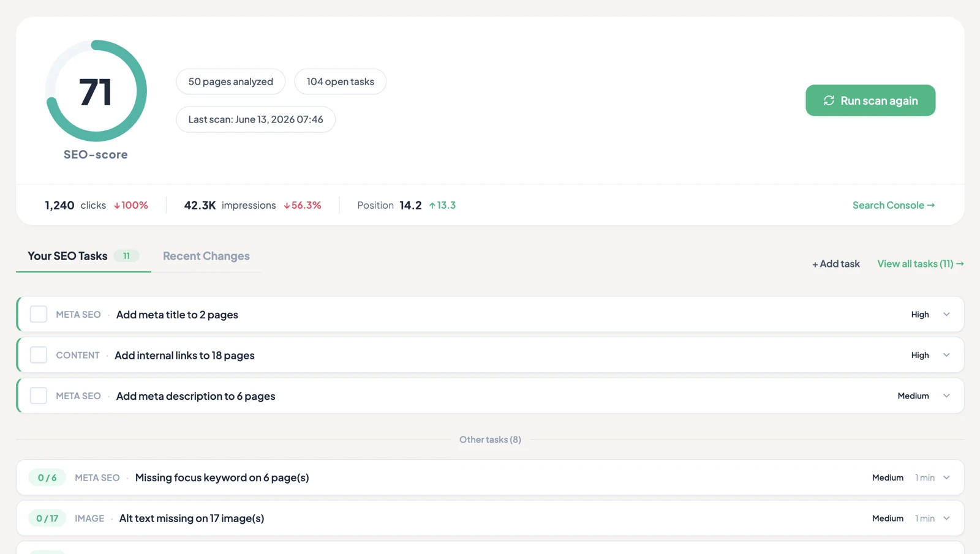Screen dimensions: 980x554
Task: Click the Position 14.2 value
Action: point(410,205)
